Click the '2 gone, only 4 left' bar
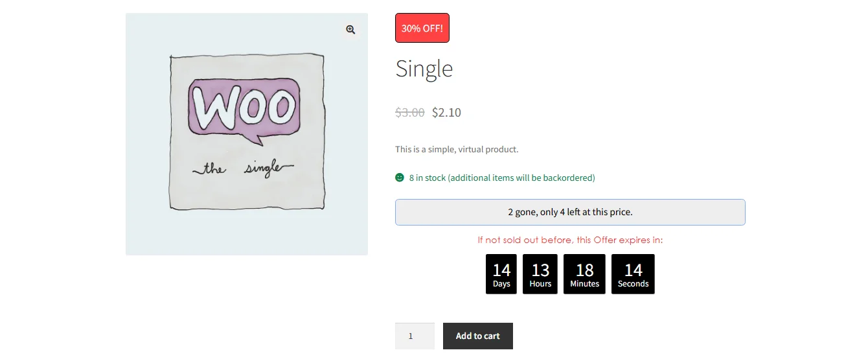The image size is (868, 361). pos(570,212)
